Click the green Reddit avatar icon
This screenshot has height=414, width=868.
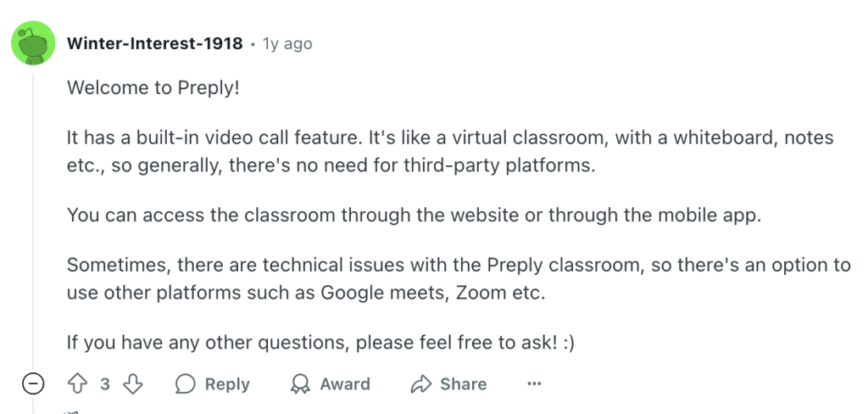coord(33,43)
